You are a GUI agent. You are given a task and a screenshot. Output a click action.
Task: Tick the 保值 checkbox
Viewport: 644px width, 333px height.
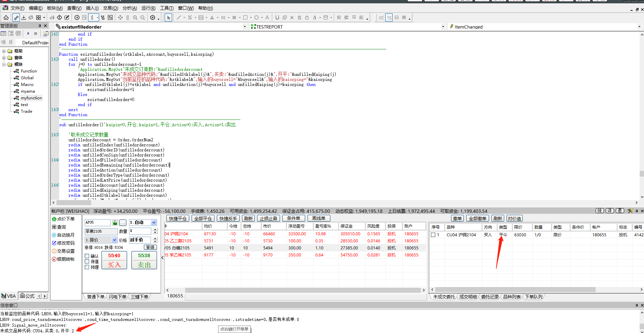pyautogui.click(x=87, y=261)
